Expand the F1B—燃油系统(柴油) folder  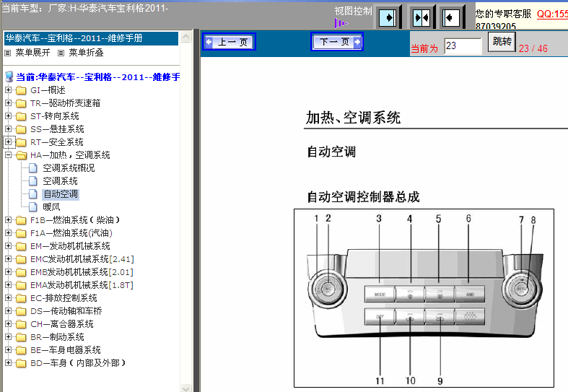[x=8, y=220]
